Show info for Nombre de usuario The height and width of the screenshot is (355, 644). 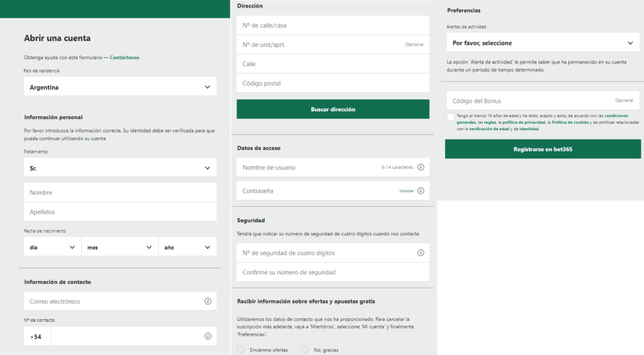point(421,167)
